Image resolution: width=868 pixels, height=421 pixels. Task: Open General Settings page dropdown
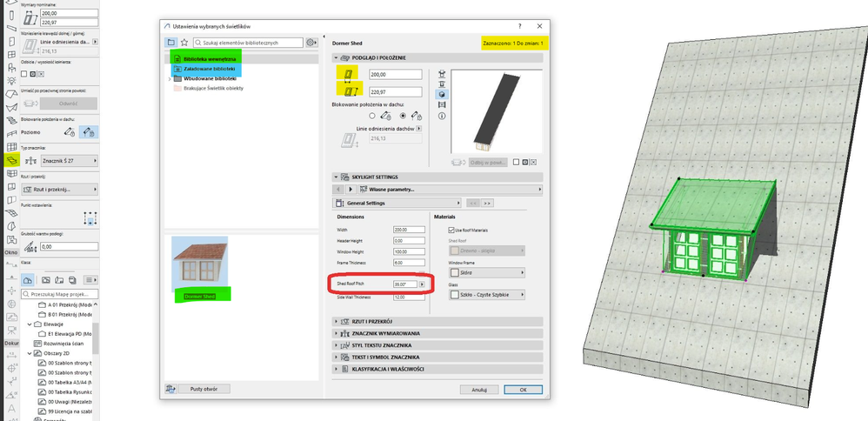tap(397, 204)
